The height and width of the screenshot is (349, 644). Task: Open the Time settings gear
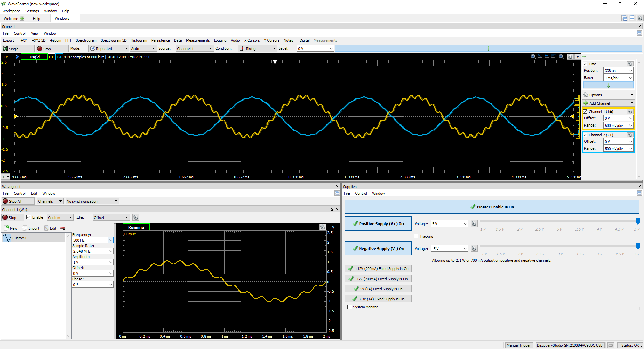[630, 64]
